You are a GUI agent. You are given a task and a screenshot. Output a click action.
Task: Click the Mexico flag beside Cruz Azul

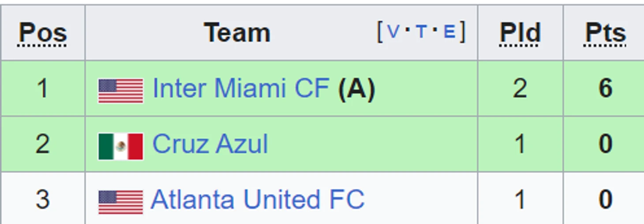point(120,146)
